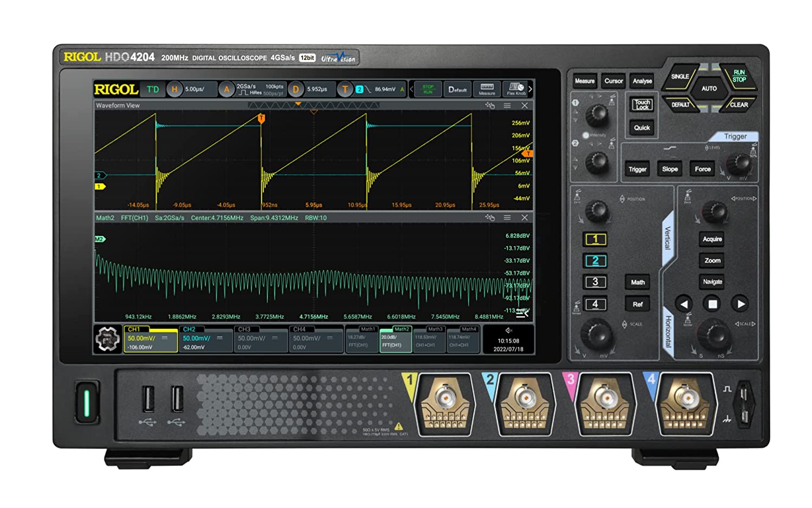The image size is (812, 508).
Task: Open the Waveform View hamburger menu
Action: [507, 105]
